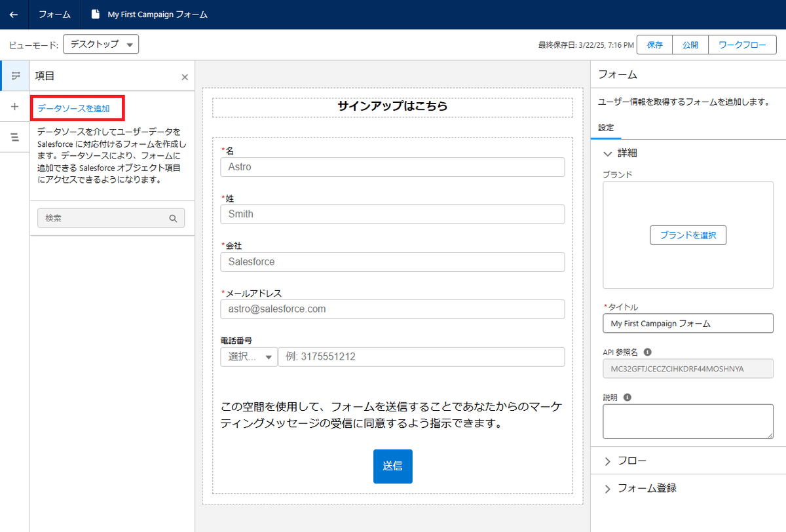
Task: Click the document icon beside My First Campaign フォーム
Action: coord(96,14)
